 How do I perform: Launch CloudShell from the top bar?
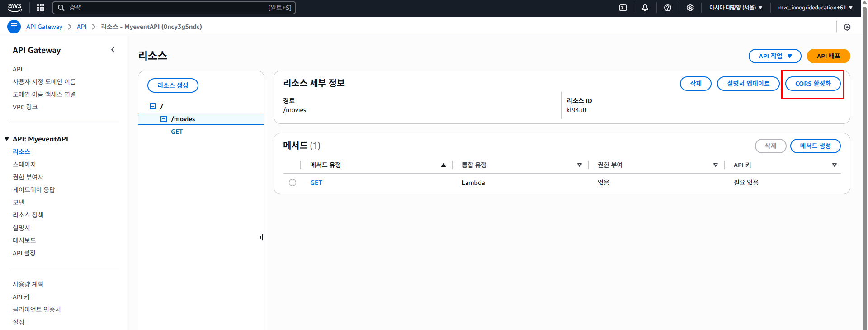623,8
